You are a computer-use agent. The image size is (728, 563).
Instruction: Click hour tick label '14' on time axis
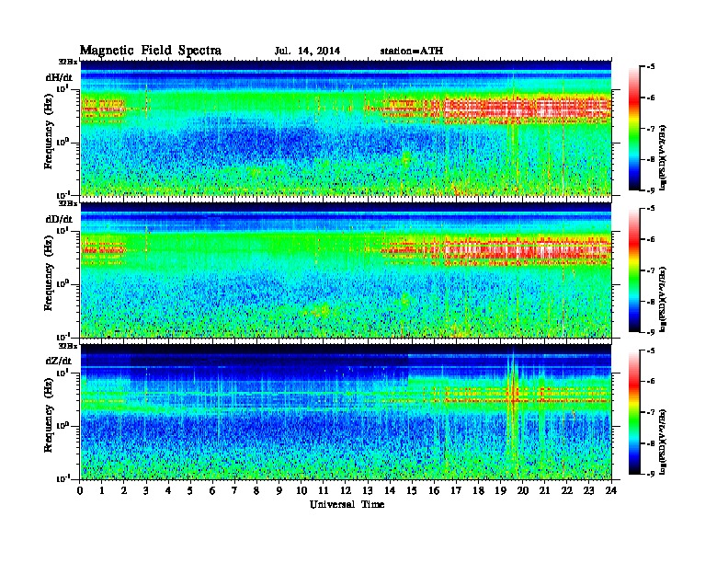(390, 490)
